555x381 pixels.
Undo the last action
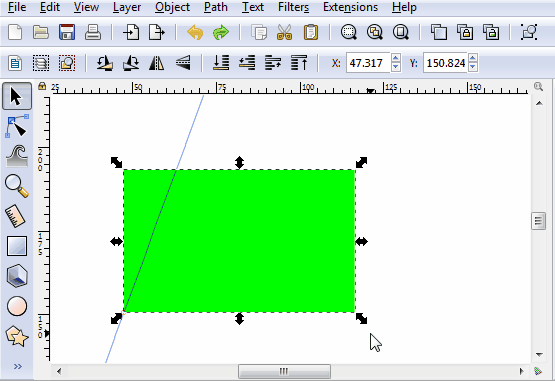195,33
